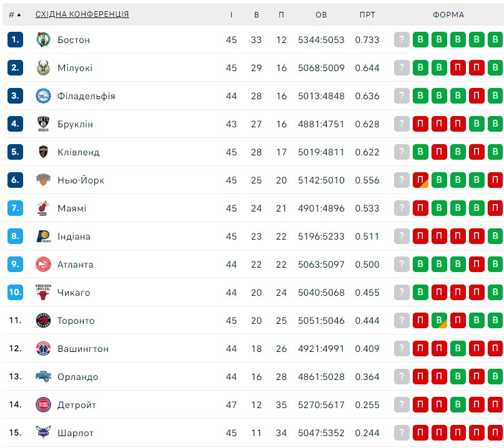Click the Philadelphia 76ers logo

(x=43, y=95)
